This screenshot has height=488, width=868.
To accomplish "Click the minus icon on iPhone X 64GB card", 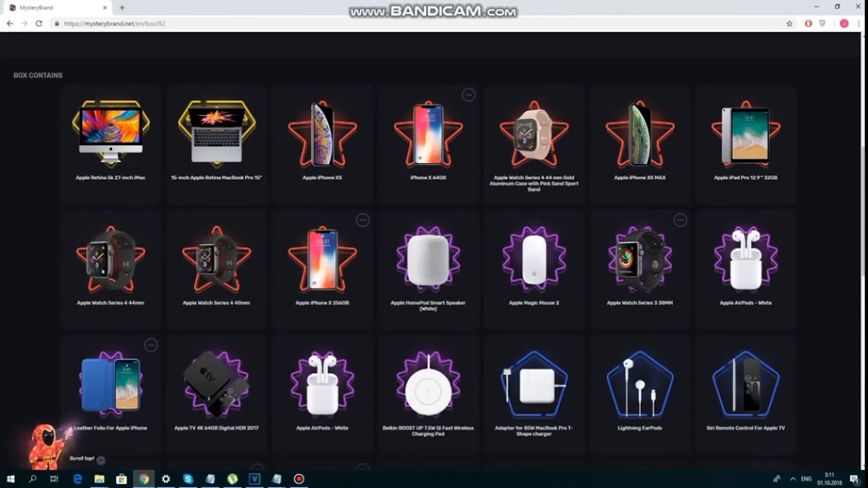I will [469, 95].
